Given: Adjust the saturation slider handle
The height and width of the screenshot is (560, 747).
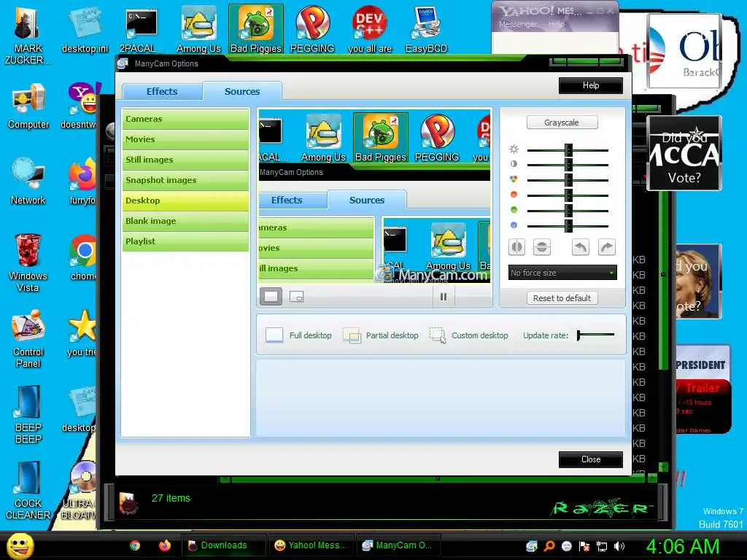Looking at the screenshot, I should click(x=568, y=180).
